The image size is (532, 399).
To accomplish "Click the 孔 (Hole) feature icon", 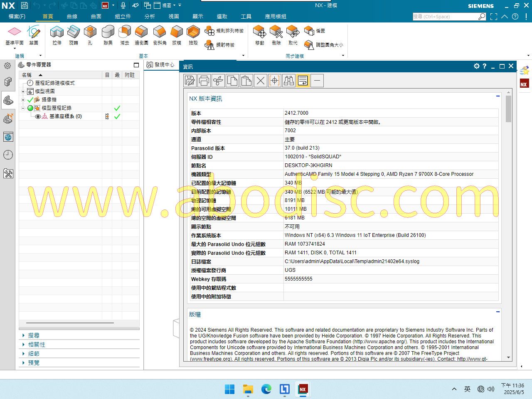I will coord(90,35).
